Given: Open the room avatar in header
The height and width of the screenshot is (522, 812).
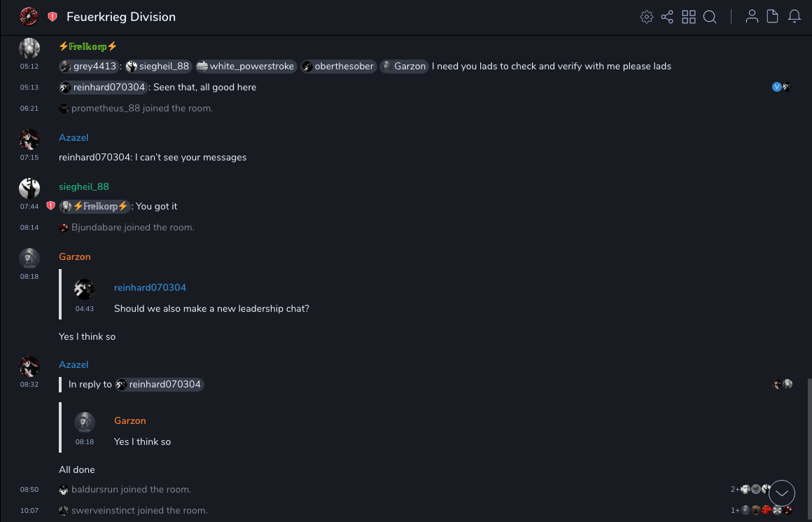Looking at the screenshot, I should tap(29, 16).
